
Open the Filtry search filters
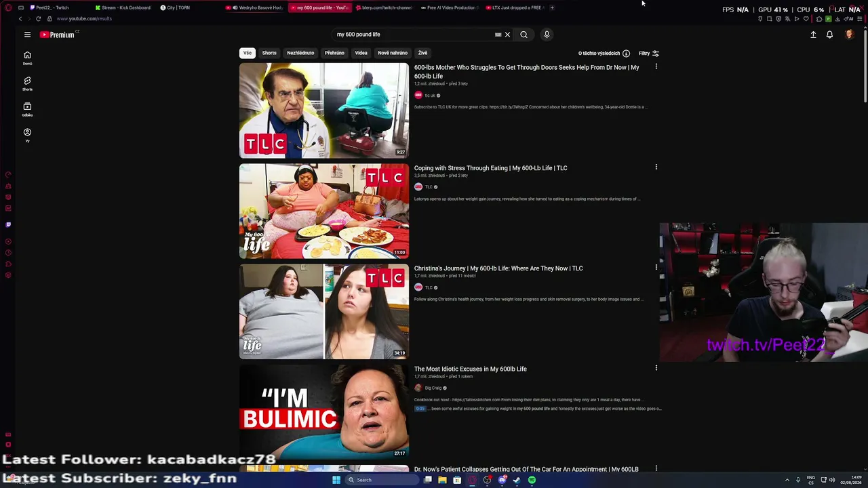click(x=648, y=53)
